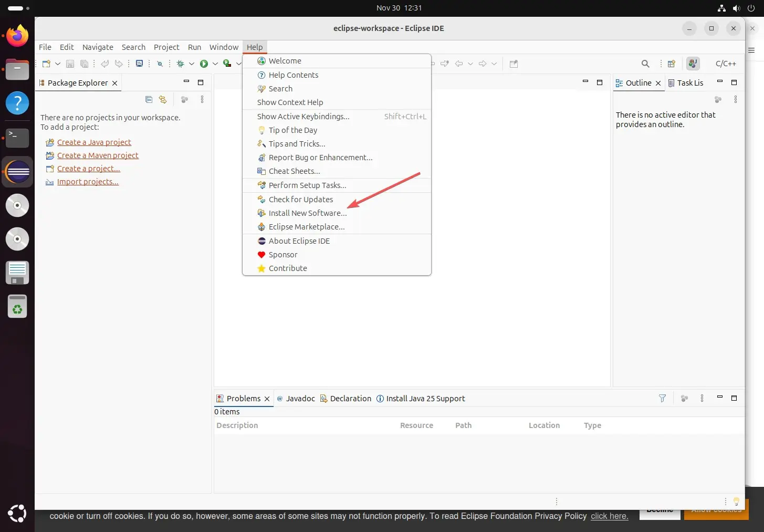Viewport: 764px width, 532px height.
Task: Click the Save toolbar icon
Action: 70,64
